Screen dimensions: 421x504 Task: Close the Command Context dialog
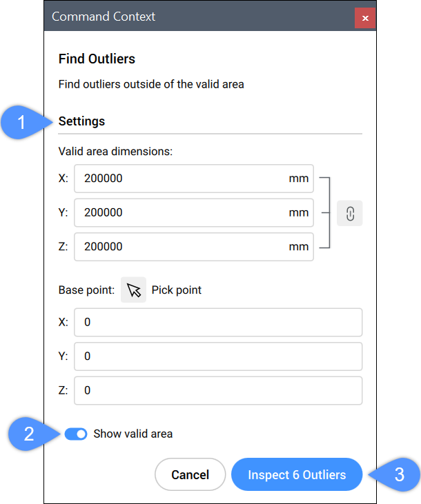pyautogui.click(x=365, y=18)
